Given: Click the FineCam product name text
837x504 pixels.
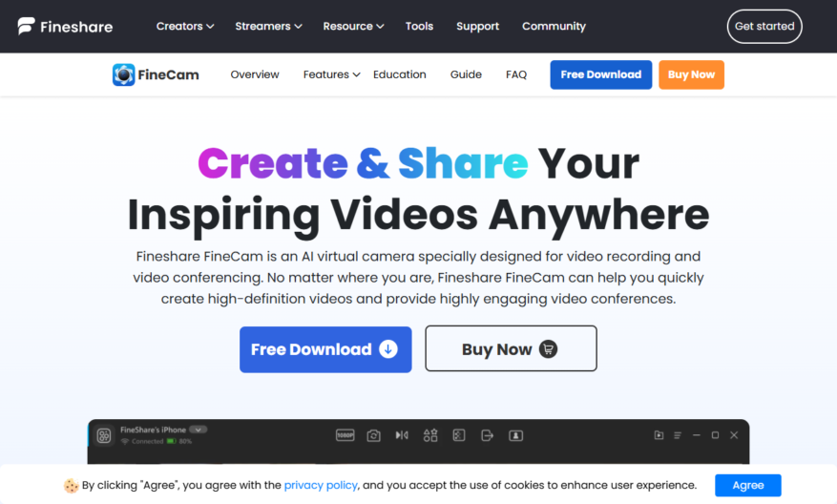Looking at the screenshot, I should (168, 74).
